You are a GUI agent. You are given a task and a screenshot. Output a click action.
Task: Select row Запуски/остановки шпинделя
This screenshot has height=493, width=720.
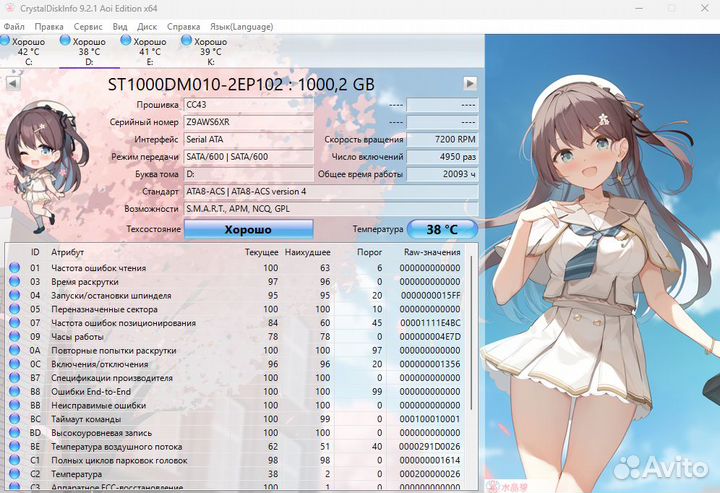pyautogui.click(x=236, y=295)
